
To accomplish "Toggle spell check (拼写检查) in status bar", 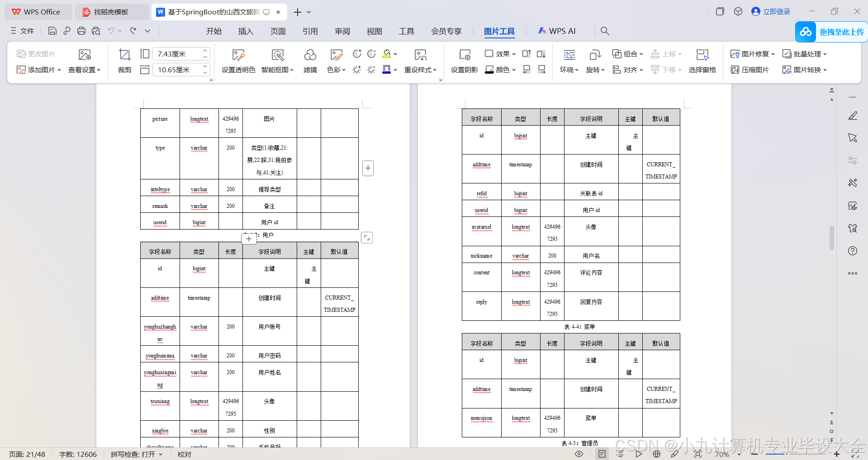I will click(136, 454).
